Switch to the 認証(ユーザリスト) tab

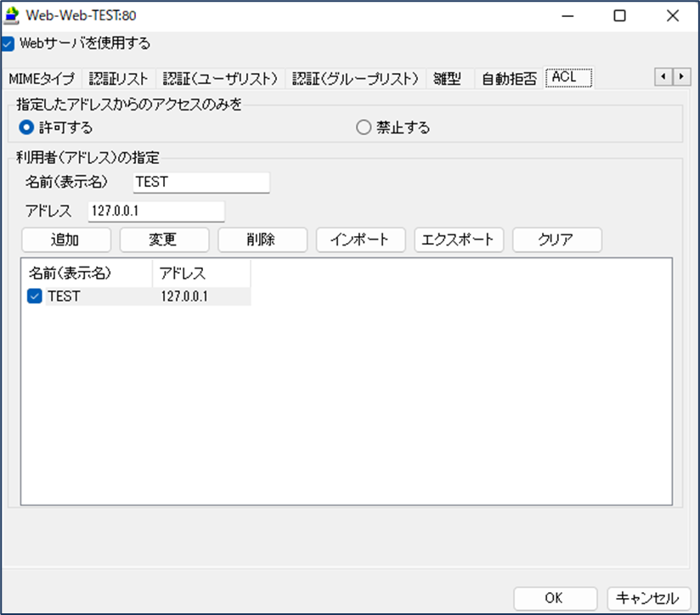coord(220,79)
